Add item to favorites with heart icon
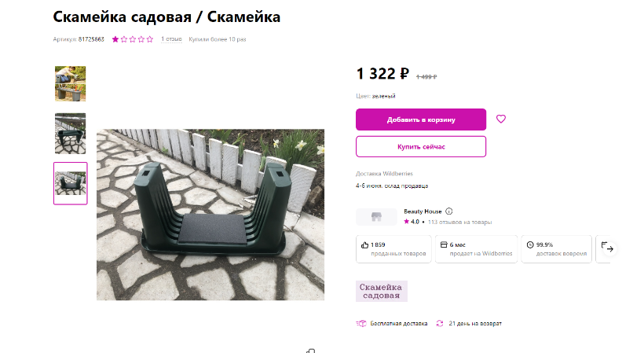644x353 pixels. point(500,120)
